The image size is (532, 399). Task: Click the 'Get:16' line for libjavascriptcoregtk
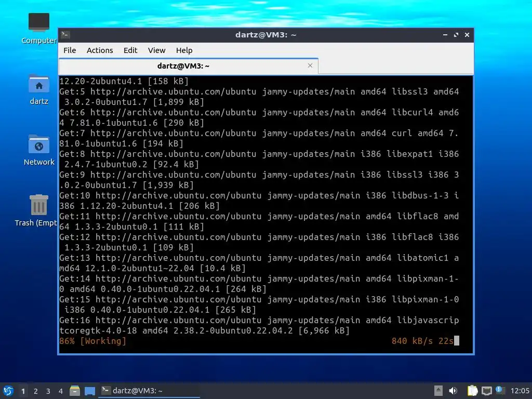259,325
